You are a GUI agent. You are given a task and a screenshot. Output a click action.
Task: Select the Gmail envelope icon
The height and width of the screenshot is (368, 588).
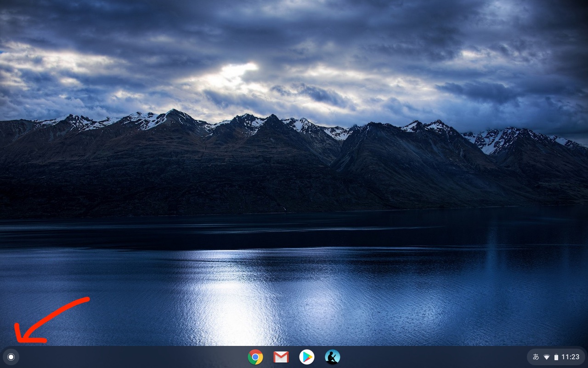tap(281, 357)
